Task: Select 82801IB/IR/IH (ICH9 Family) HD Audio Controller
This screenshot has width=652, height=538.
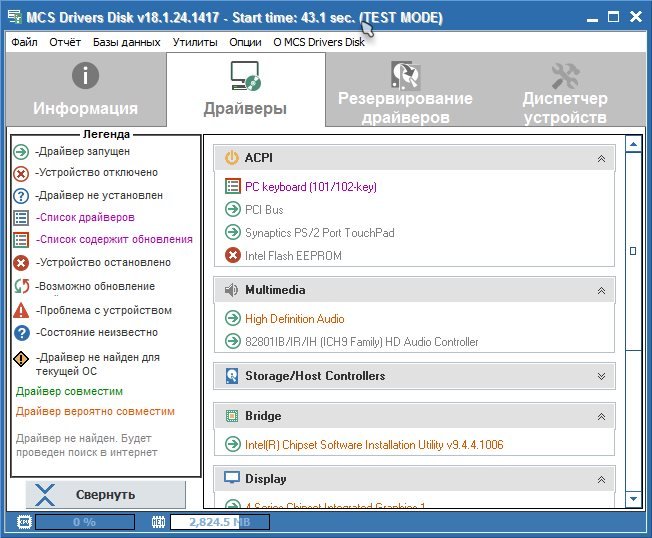Action: 361,342
